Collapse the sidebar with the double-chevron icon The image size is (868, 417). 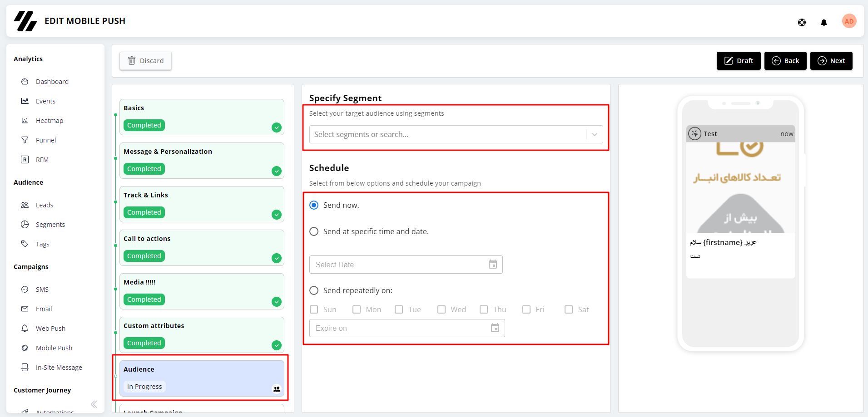(x=94, y=404)
